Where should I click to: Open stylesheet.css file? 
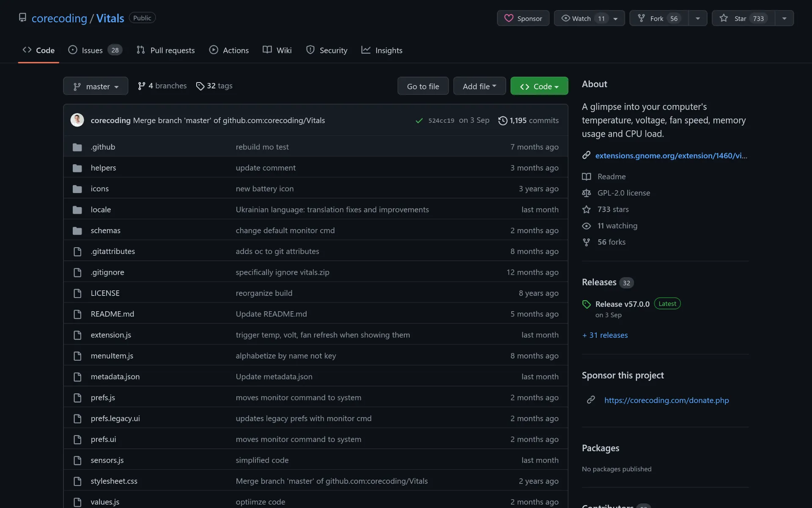coord(114,481)
